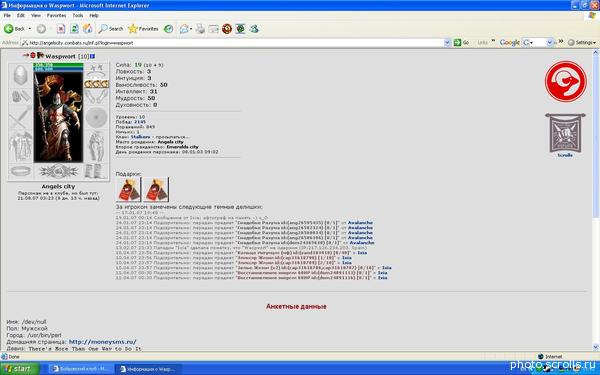Click the Go button beside the address bar
600x375 pixels.
point(461,43)
